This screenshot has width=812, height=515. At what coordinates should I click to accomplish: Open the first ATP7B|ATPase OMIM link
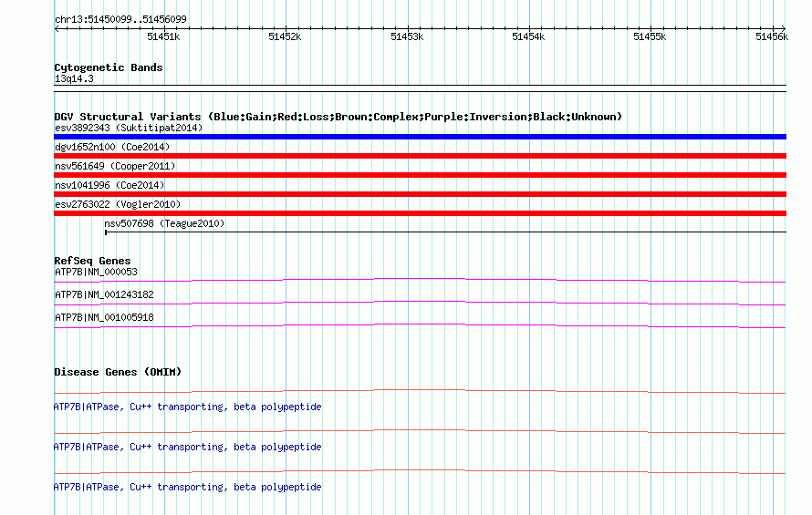click(187, 407)
